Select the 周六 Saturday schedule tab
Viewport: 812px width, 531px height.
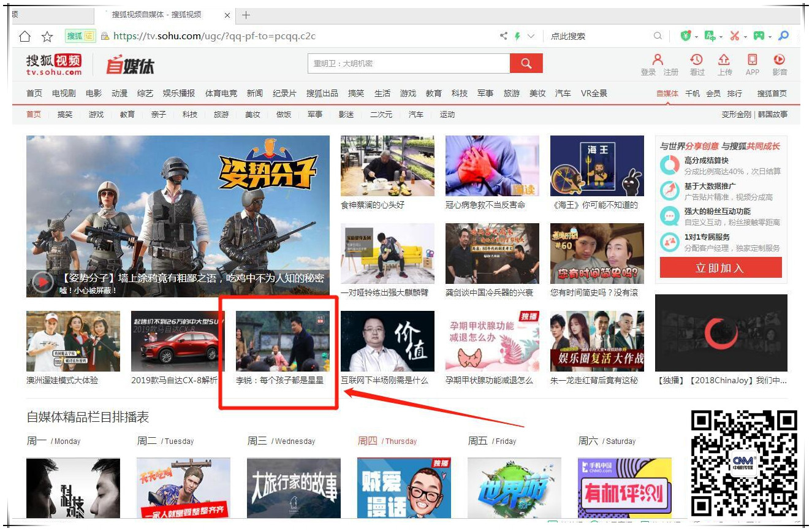(607, 441)
